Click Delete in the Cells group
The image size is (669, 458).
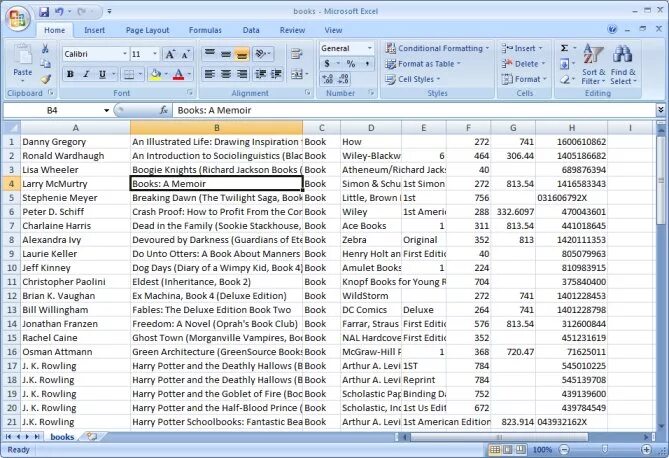pos(524,64)
